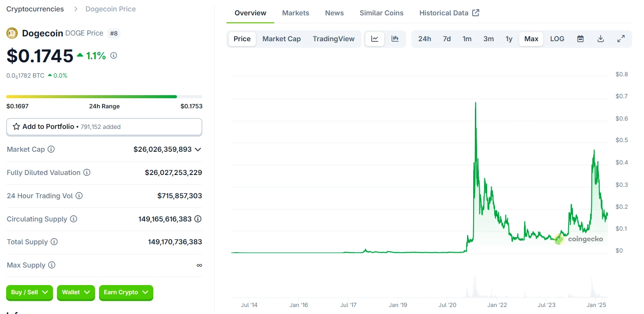Open the Buy / Sell dropdown
The width and height of the screenshot is (644, 314).
[x=29, y=293]
